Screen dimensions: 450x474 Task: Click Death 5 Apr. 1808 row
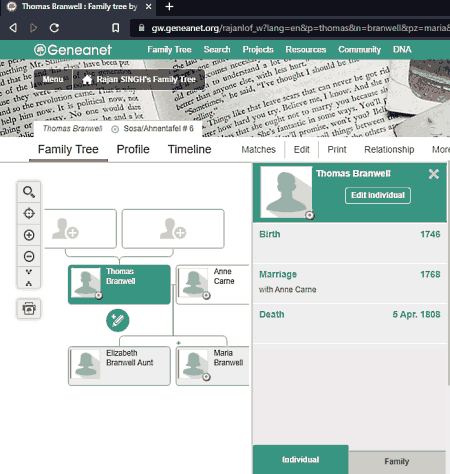(x=349, y=323)
